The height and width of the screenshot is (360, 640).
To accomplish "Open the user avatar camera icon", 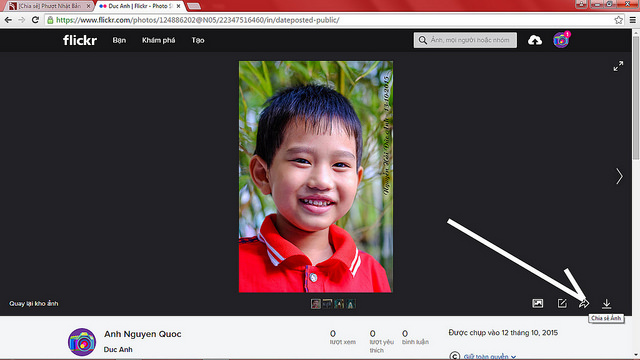I will [561, 40].
